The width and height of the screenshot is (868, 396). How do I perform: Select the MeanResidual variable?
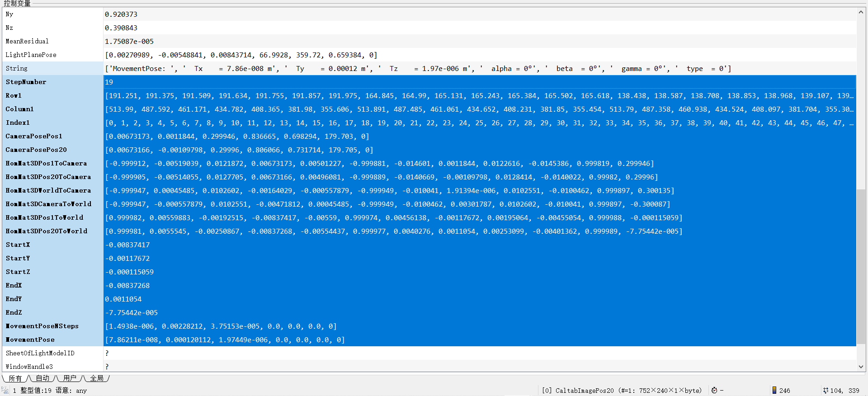[27, 41]
